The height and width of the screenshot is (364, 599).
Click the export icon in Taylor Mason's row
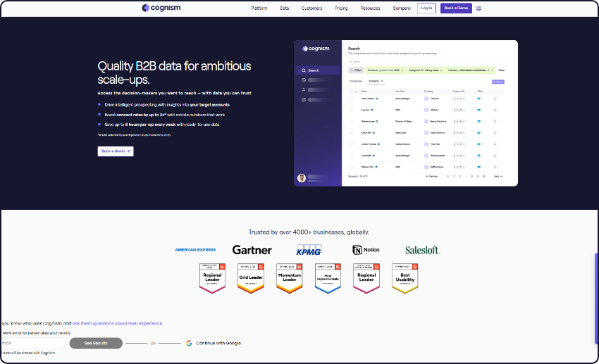click(x=495, y=99)
